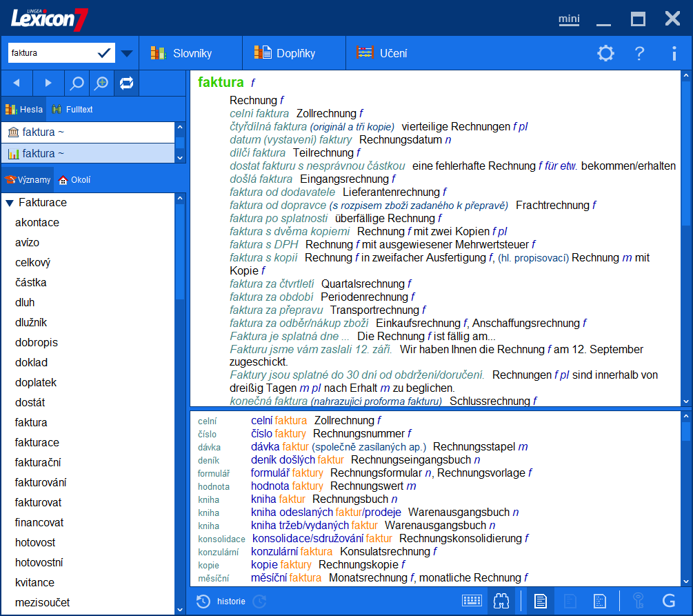The width and height of the screenshot is (693, 616).
Task: Select dobropis in the list
Action: (x=37, y=342)
